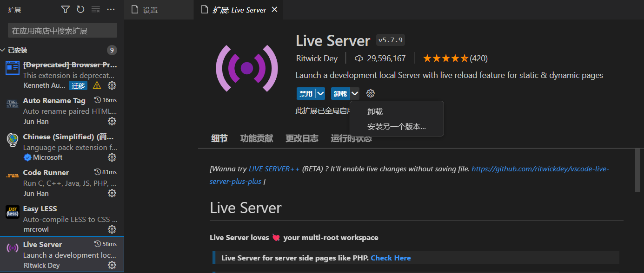Viewport: 644px width, 273px height.
Task: Open the LIVE SERVER++ link
Action: [x=274, y=169]
